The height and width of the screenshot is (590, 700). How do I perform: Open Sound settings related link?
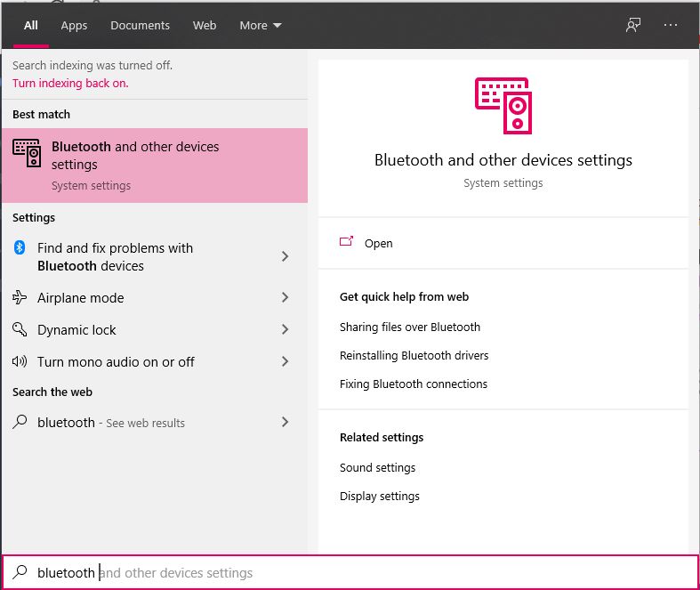coord(377,468)
